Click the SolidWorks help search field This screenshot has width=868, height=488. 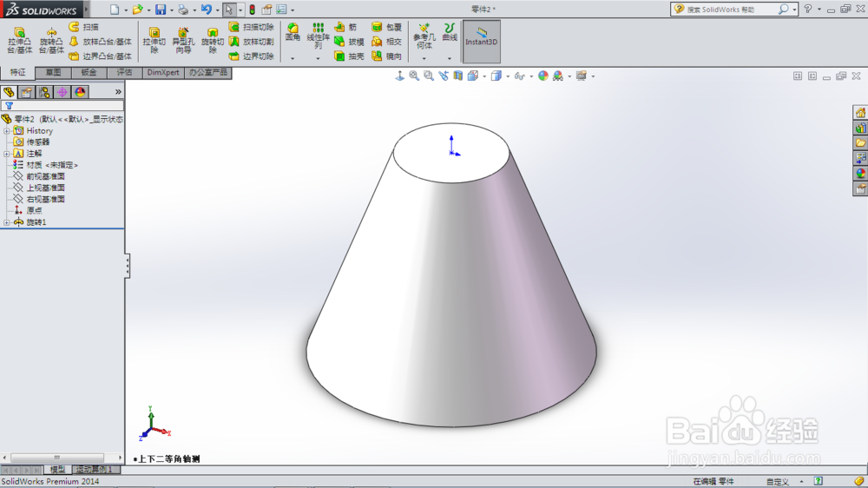click(x=727, y=10)
